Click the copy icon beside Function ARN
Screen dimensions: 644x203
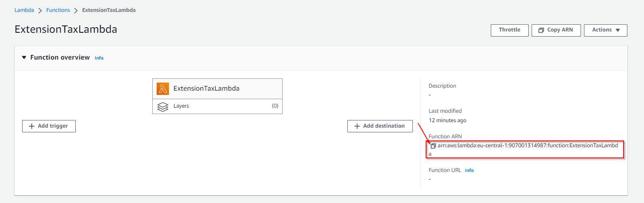pos(433,146)
